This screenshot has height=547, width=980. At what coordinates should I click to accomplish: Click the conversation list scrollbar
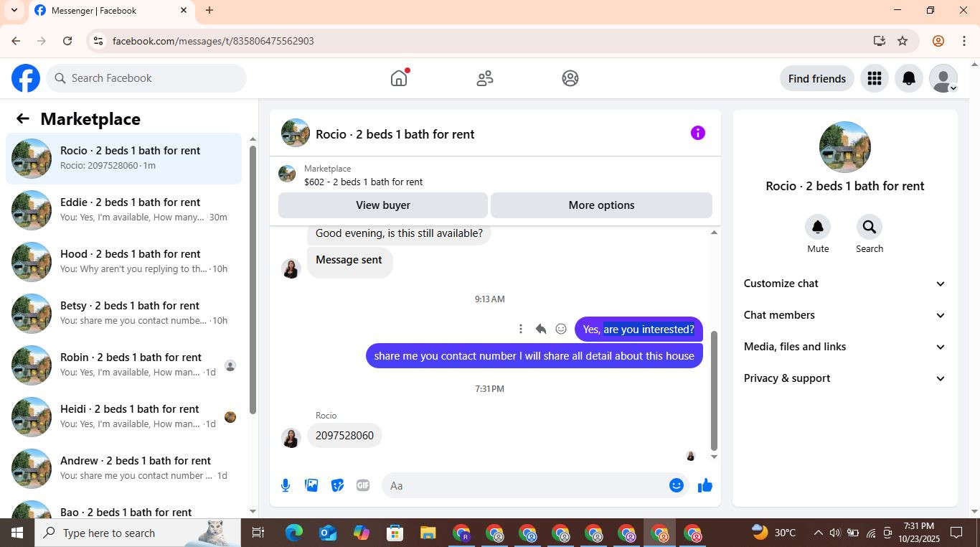[253, 279]
